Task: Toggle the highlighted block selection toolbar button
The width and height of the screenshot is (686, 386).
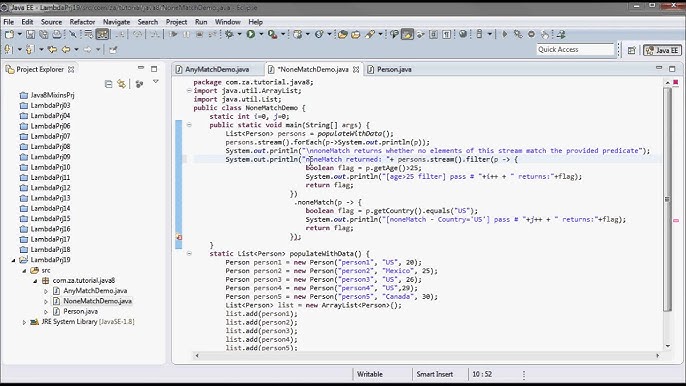Action: (102, 34)
